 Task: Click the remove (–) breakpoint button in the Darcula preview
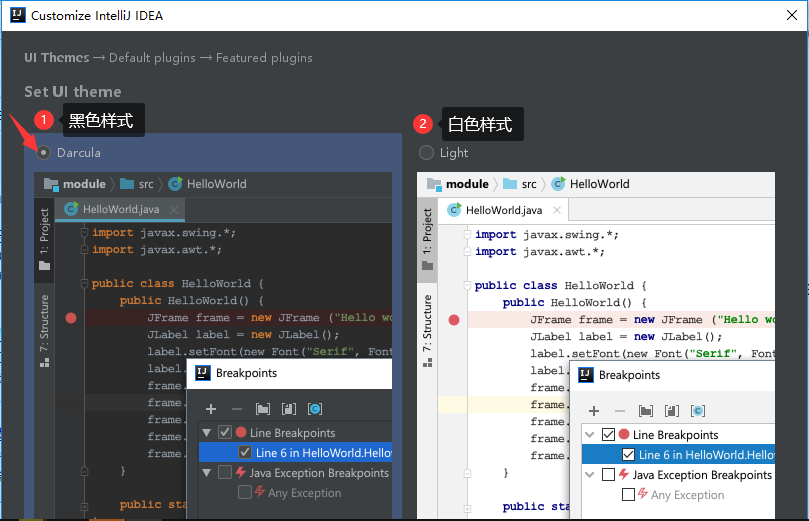tap(237, 409)
